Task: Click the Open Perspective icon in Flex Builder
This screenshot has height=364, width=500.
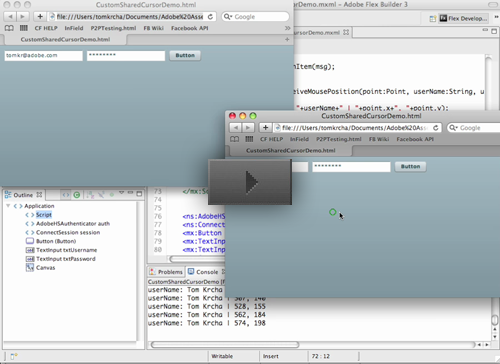Action: (433, 19)
